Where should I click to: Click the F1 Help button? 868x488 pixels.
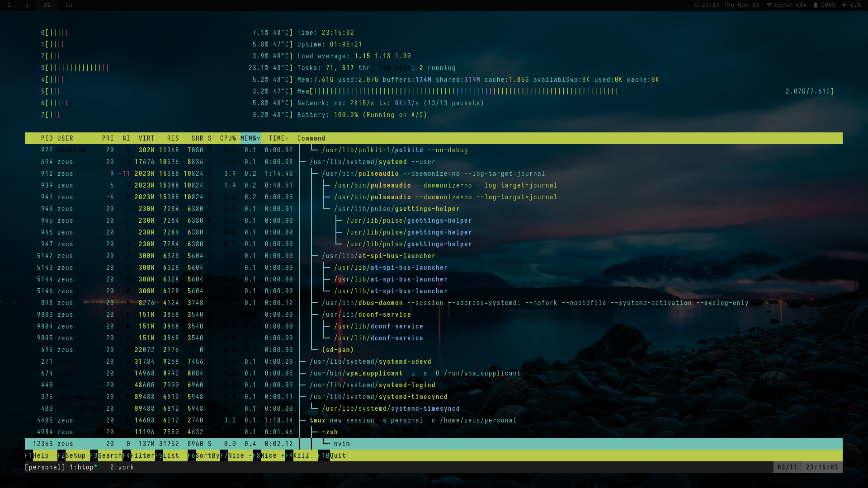(37, 455)
